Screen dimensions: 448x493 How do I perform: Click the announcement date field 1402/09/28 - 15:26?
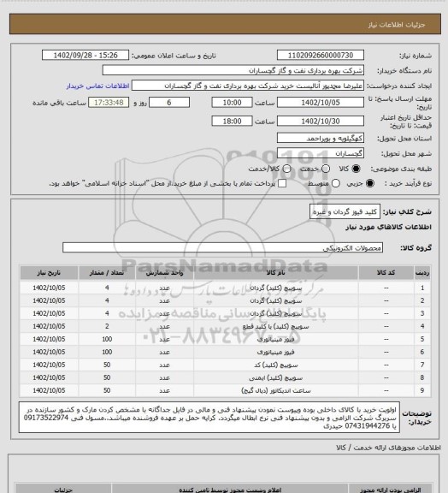[x=85, y=56]
